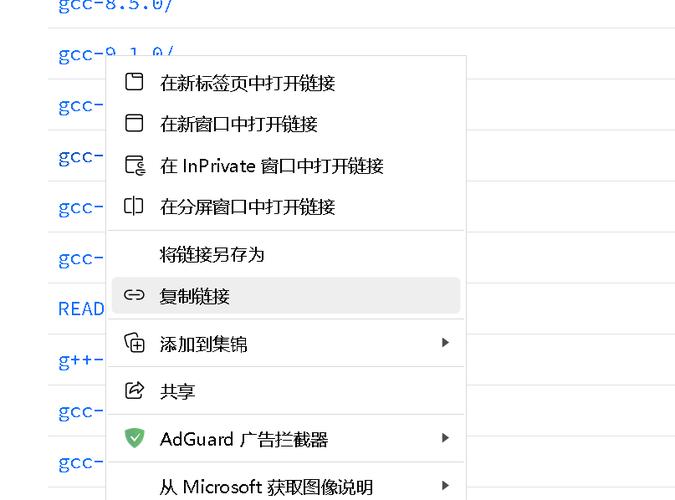
Task: Choose 将链接另存为 menu entry
Action: tap(286, 255)
